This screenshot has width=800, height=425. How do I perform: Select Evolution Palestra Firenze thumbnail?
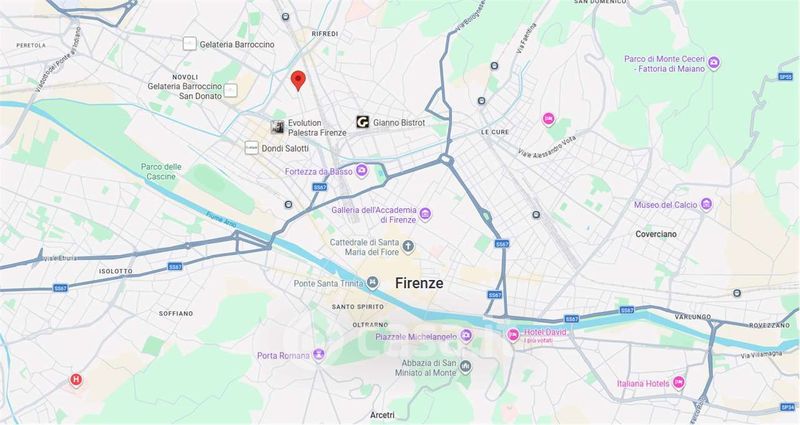[277, 127]
